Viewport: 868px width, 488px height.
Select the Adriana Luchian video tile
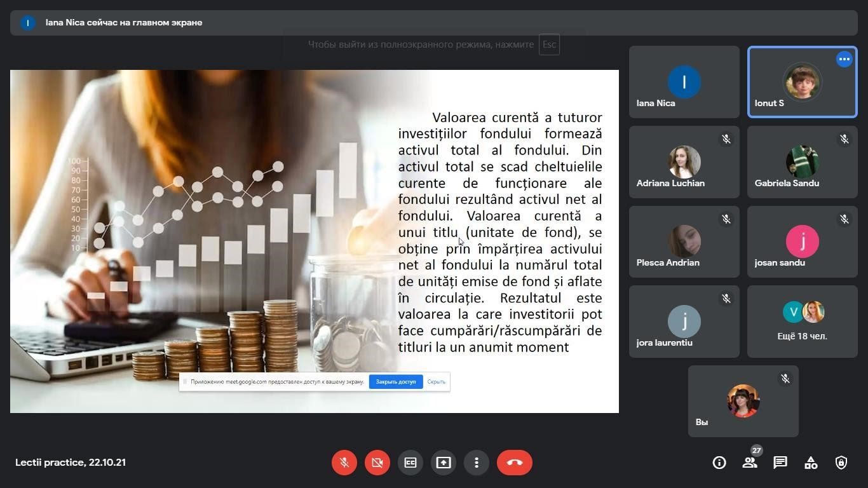point(684,162)
